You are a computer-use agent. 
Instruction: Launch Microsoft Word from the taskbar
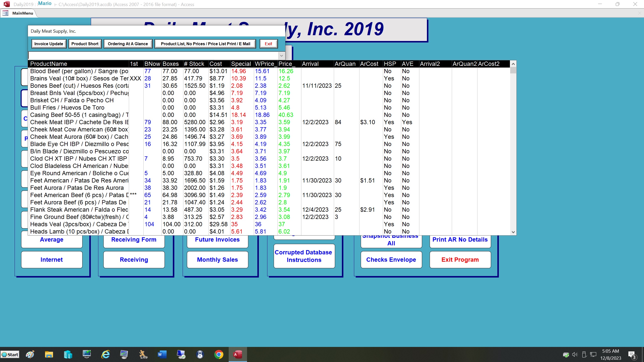(x=162, y=354)
